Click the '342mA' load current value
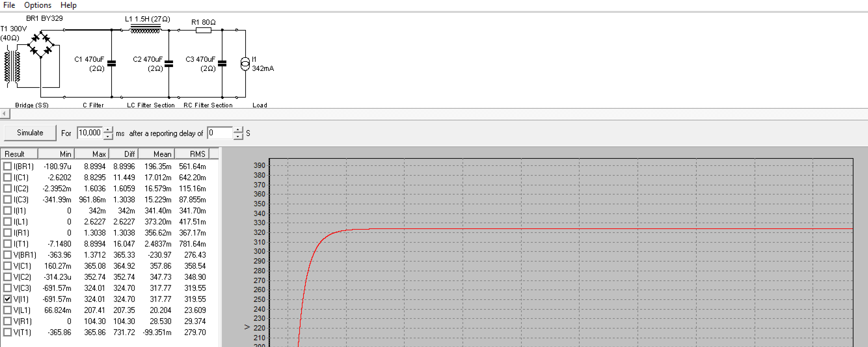 coord(263,69)
